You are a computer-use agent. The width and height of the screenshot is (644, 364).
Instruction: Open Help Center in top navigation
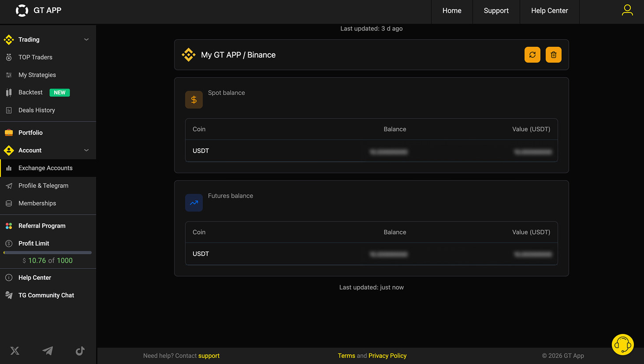(549, 11)
